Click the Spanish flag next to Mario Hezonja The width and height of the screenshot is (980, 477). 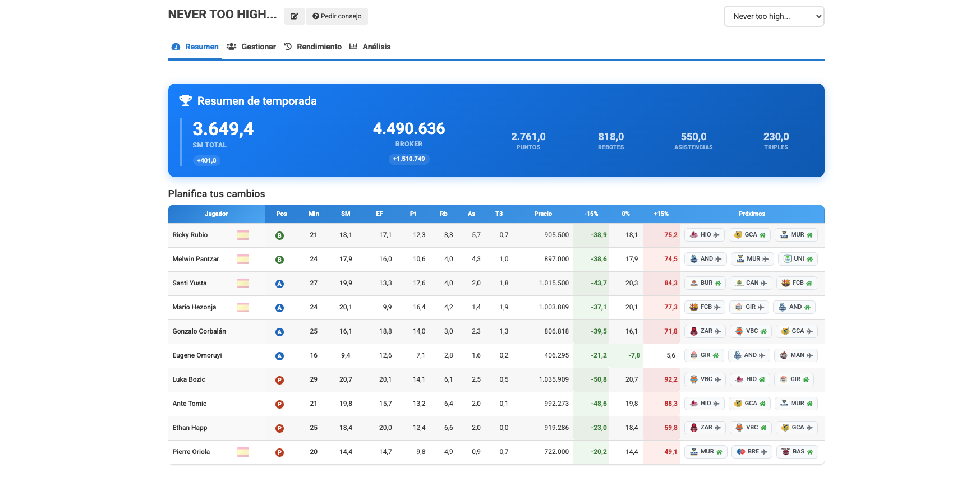click(242, 307)
